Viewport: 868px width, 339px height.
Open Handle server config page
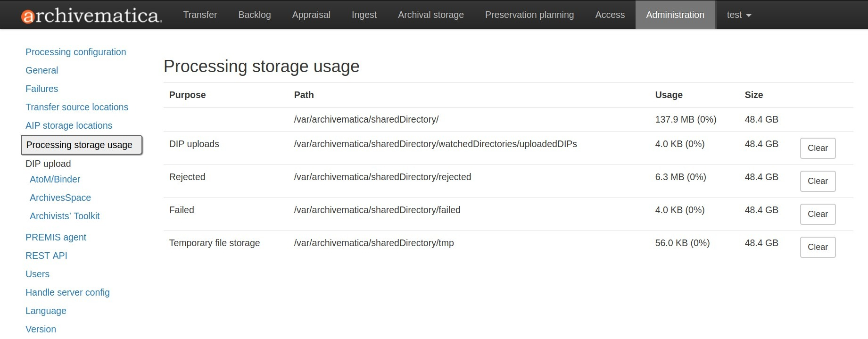(67, 292)
